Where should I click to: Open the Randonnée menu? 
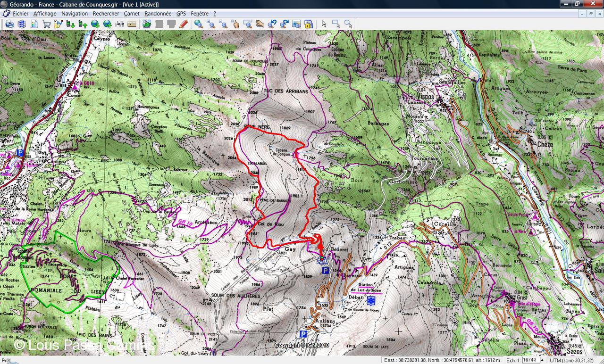158,14
